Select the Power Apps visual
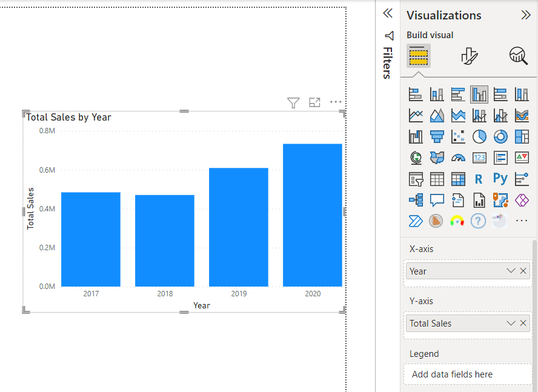The height and width of the screenshot is (392, 538). [x=522, y=200]
